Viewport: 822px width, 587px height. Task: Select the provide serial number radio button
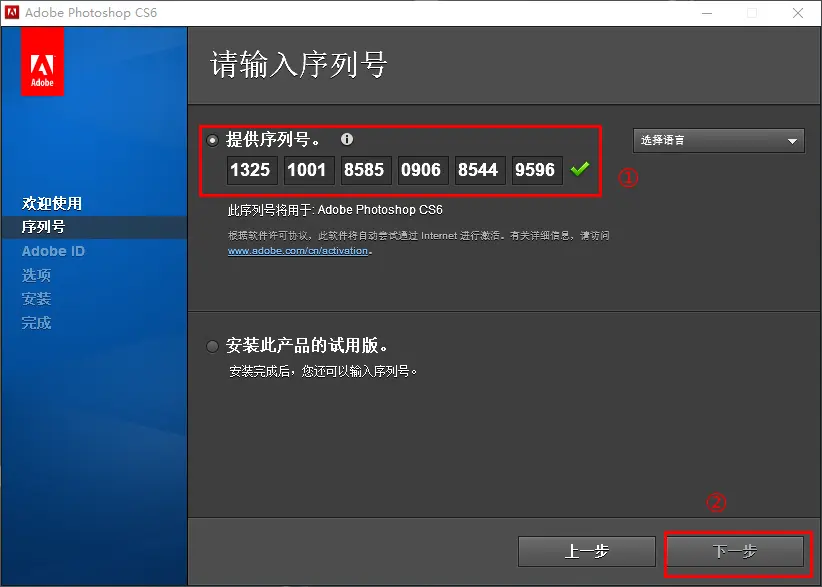(212, 140)
